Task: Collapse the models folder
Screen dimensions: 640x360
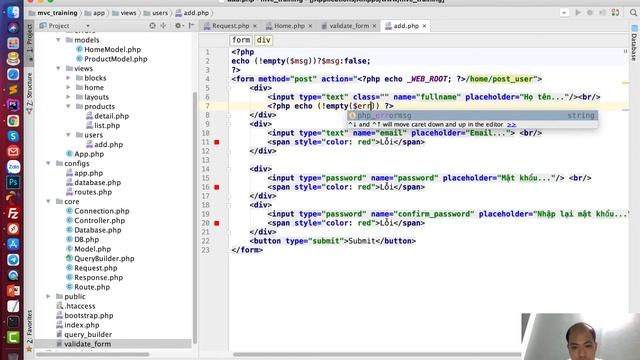Action: pos(58,40)
